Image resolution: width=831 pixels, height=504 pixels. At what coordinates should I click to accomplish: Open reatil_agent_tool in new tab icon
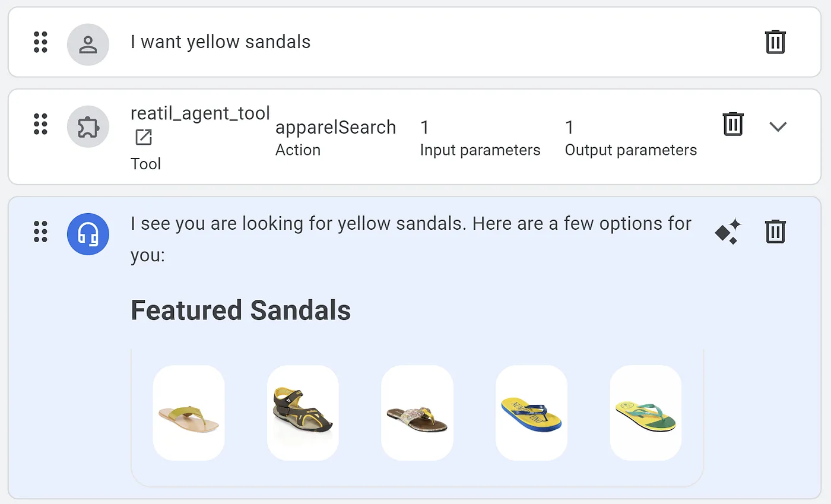(144, 138)
